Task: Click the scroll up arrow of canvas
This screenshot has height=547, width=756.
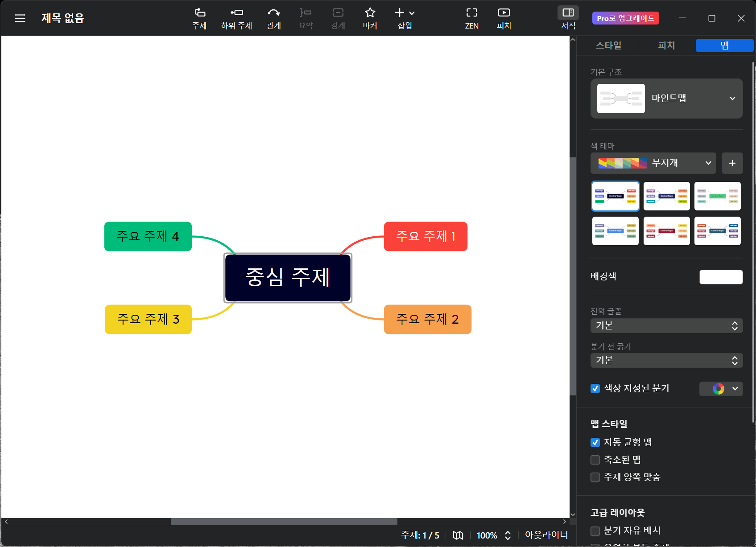Action: pos(573,40)
